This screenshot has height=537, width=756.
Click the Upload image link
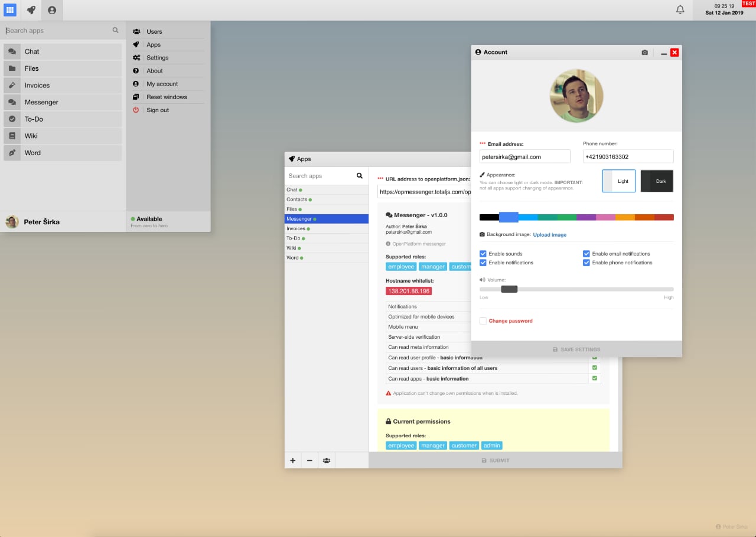[x=549, y=234]
